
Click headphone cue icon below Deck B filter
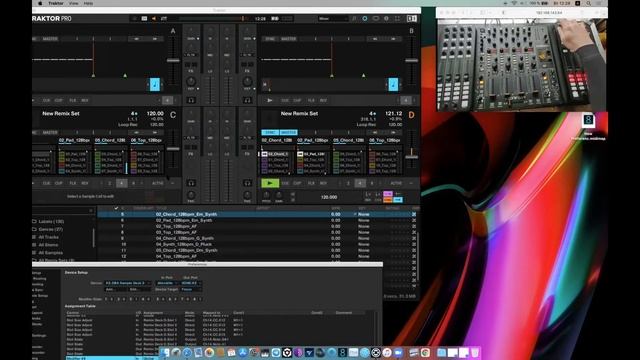point(247,100)
